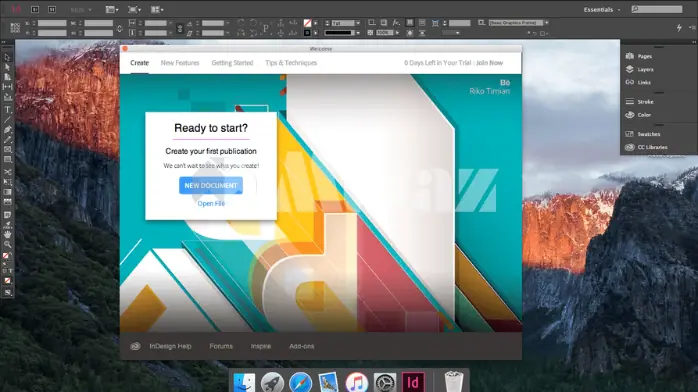
Task: Click the Join Now trial link
Action: (x=490, y=63)
